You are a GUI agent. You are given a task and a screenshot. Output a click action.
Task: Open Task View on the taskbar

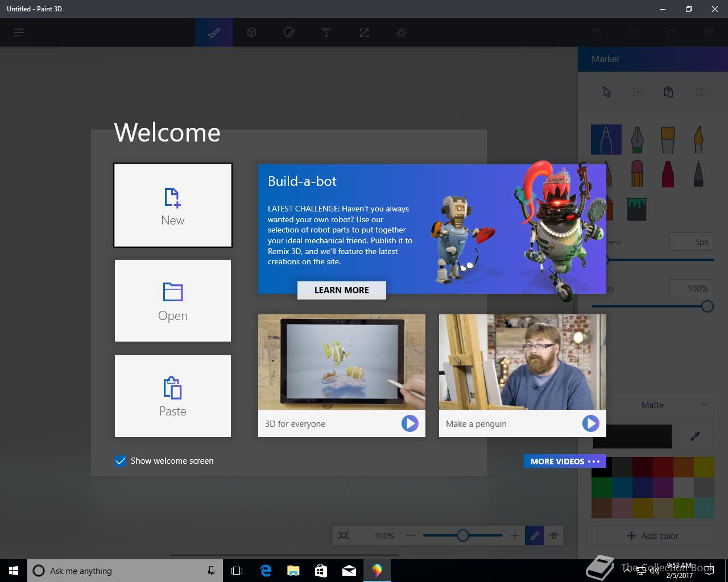237,571
